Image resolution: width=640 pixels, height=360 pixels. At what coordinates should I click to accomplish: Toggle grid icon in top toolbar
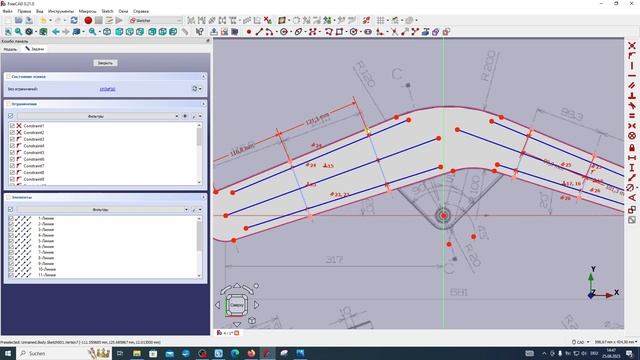pos(380,20)
